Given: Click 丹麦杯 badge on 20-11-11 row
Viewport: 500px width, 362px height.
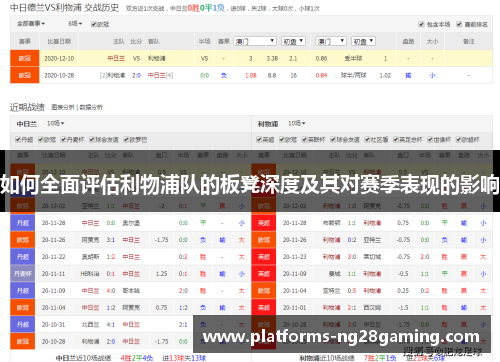Looking at the screenshot, I should 22,274.
